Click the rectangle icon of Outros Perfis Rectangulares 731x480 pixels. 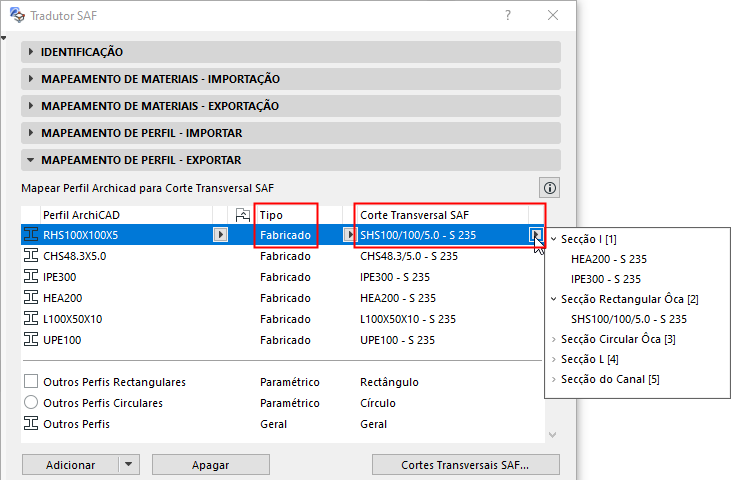click(31, 381)
